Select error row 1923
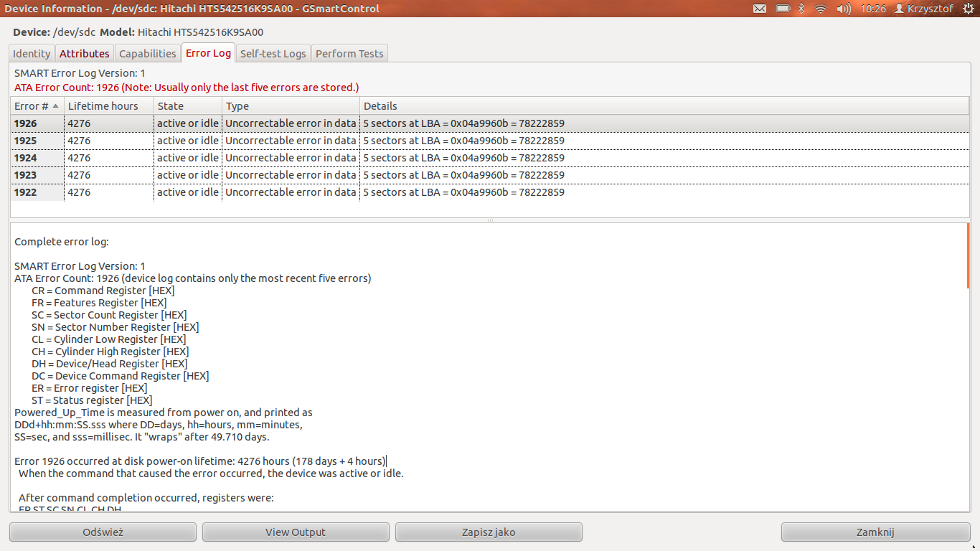Viewport: 980px width, 551px height. [490, 175]
